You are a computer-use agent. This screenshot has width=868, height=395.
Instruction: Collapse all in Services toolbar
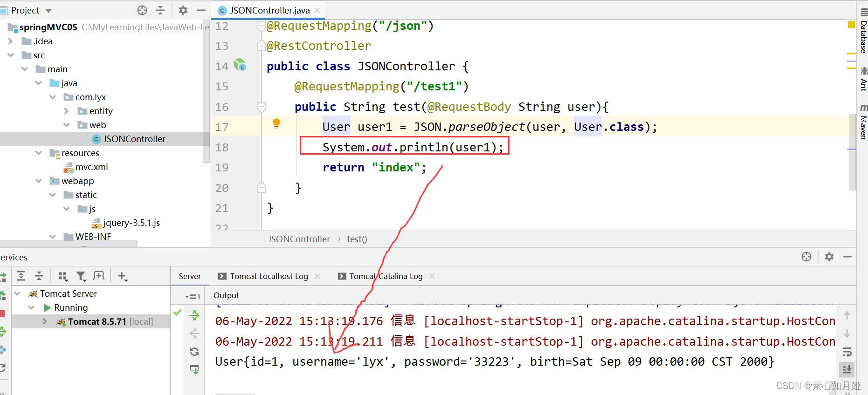click(39, 276)
